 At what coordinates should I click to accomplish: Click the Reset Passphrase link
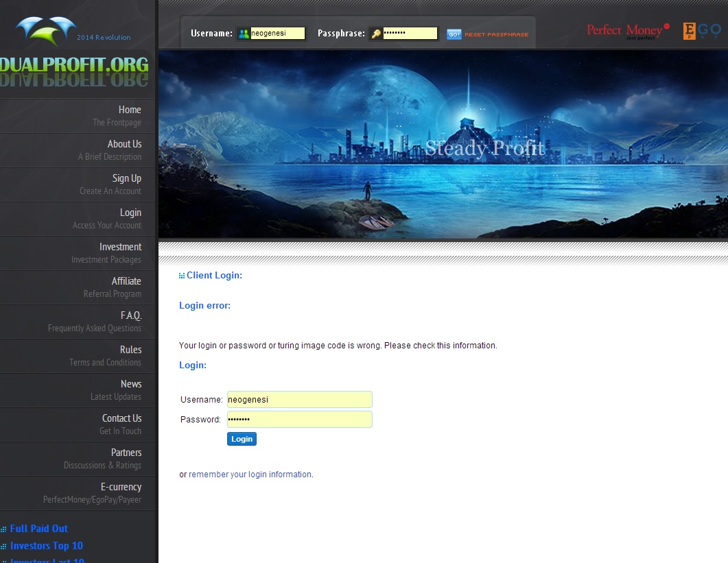496,34
